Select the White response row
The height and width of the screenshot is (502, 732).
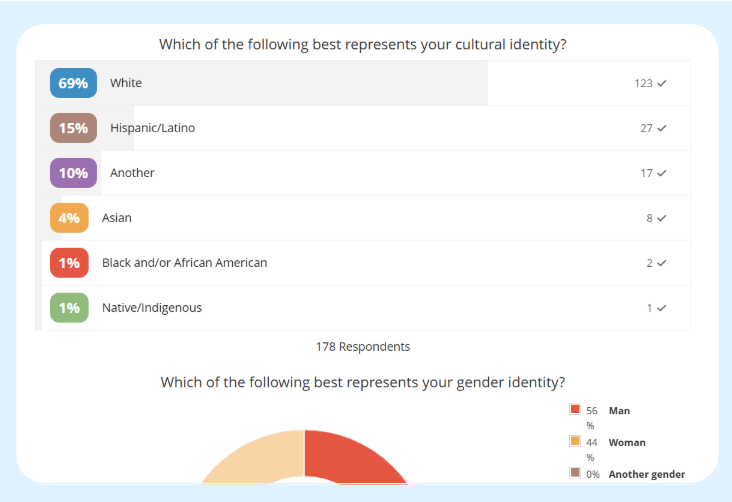click(360, 83)
